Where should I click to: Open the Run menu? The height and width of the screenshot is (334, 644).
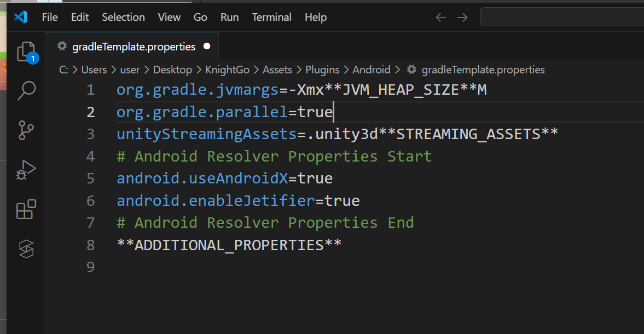point(230,18)
